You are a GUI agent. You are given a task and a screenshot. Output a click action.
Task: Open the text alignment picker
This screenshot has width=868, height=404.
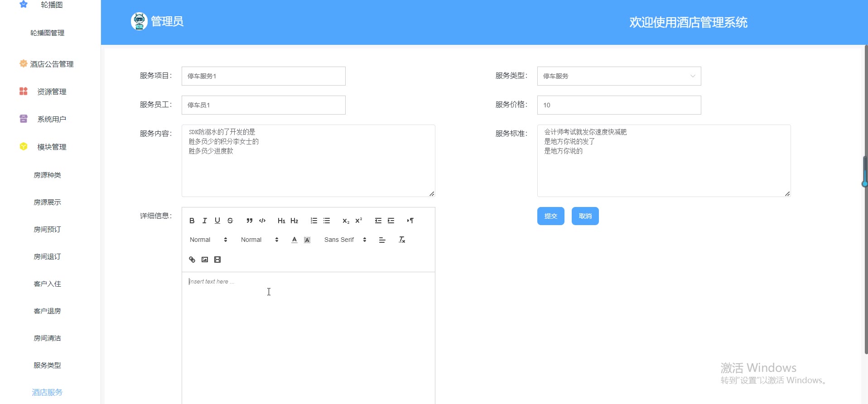(x=382, y=240)
